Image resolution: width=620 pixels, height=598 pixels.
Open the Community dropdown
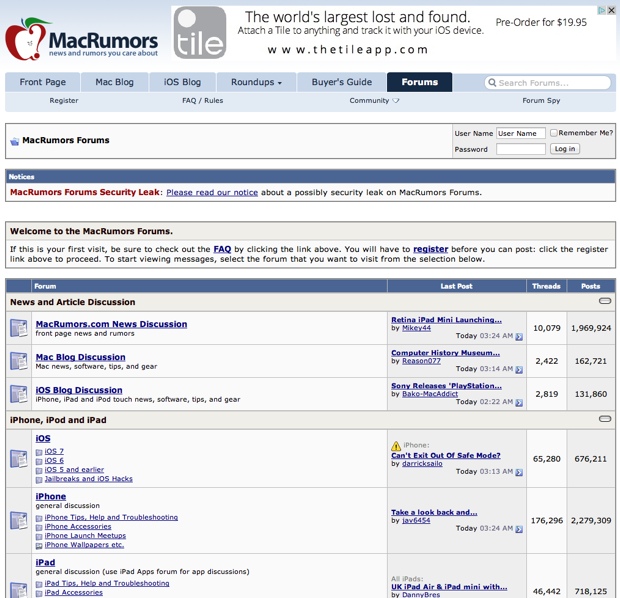pyautogui.click(x=374, y=100)
